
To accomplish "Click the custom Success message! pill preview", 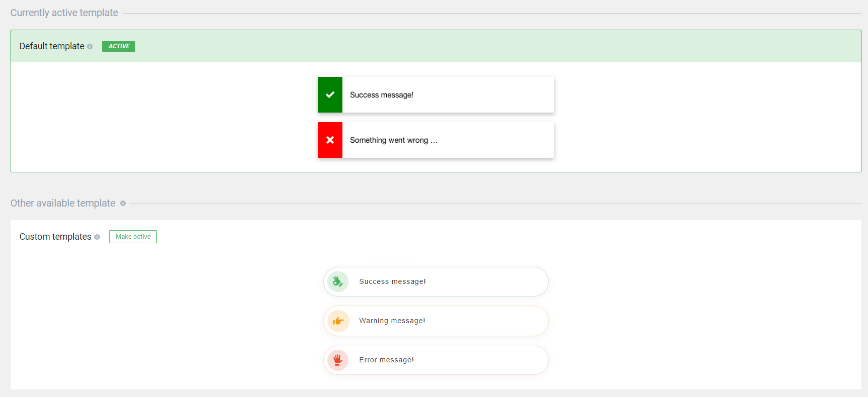I will (436, 281).
